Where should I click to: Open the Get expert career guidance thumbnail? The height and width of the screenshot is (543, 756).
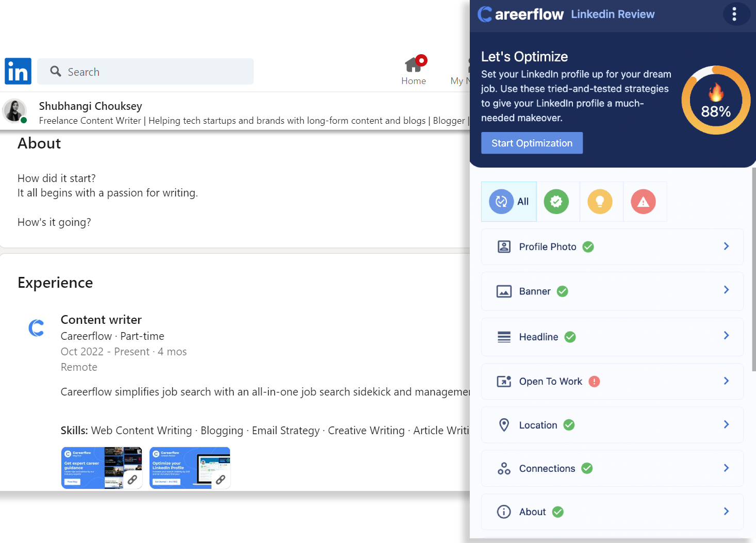tap(102, 468)
